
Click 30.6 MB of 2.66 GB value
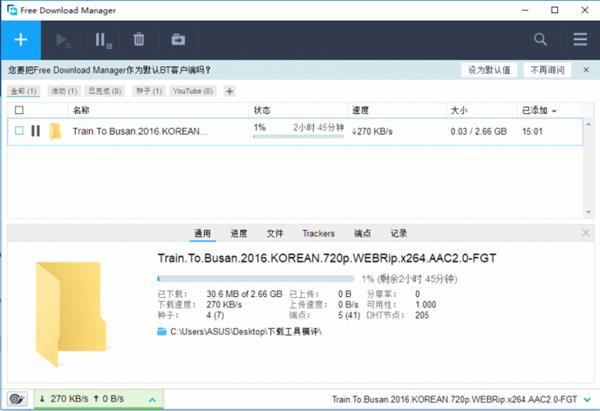point(244,294)
